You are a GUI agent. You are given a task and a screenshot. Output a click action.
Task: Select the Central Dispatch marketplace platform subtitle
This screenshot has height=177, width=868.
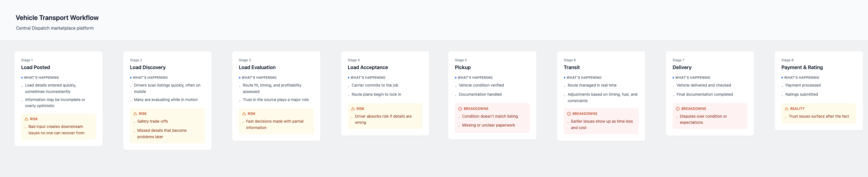[55, 28]
